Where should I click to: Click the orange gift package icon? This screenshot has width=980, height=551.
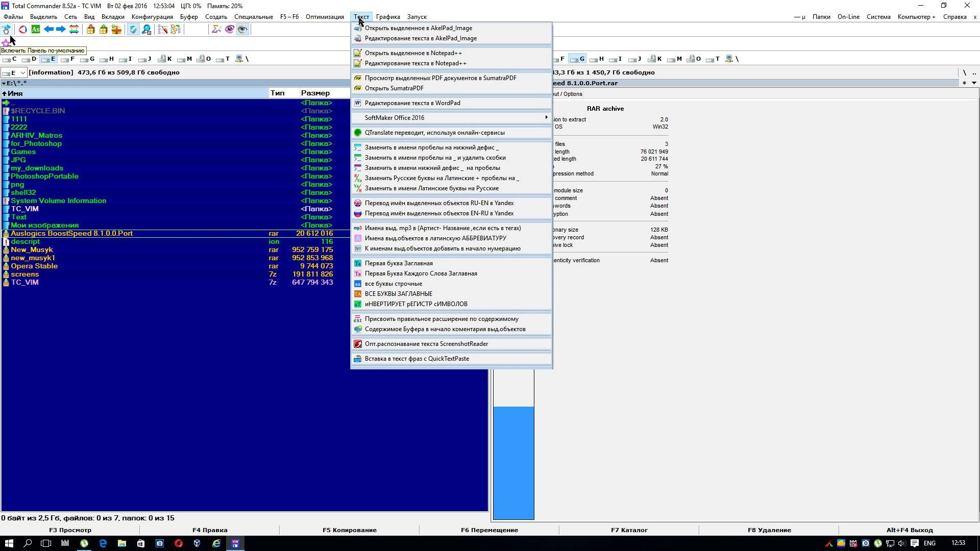click(116, 29)
